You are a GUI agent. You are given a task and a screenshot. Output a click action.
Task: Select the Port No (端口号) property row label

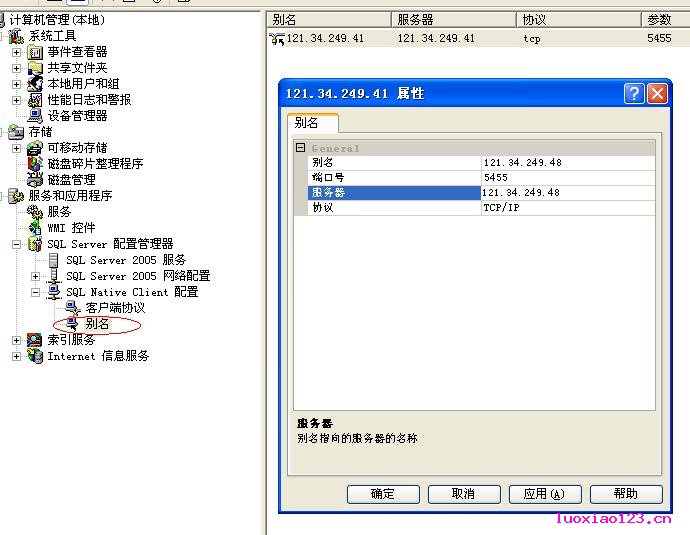[394, 178]
